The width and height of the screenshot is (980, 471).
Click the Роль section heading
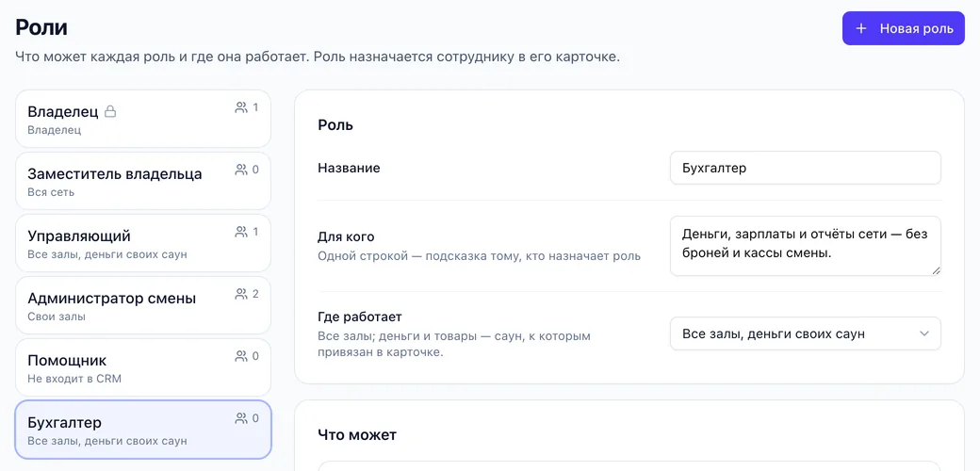tap(335, 125)
